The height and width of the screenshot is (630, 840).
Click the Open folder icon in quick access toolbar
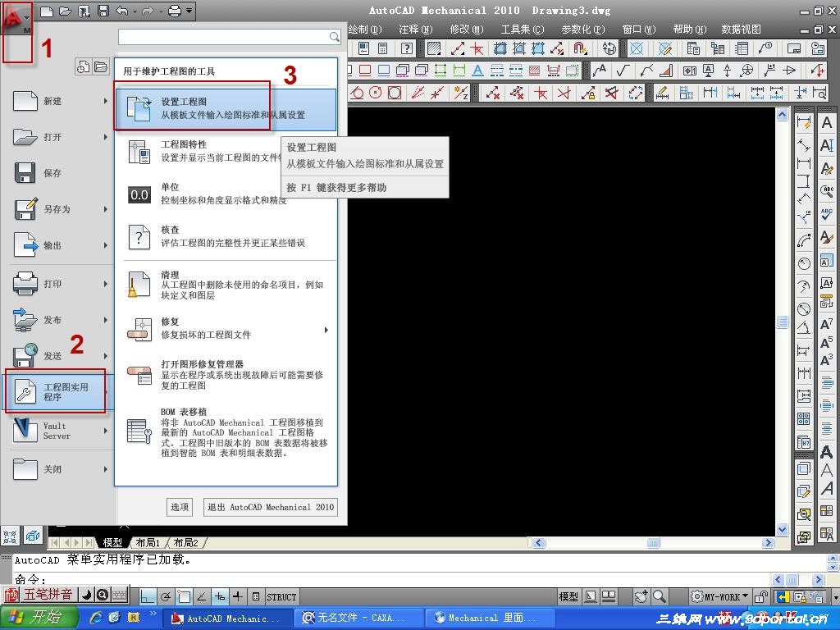tap(65, 11)
